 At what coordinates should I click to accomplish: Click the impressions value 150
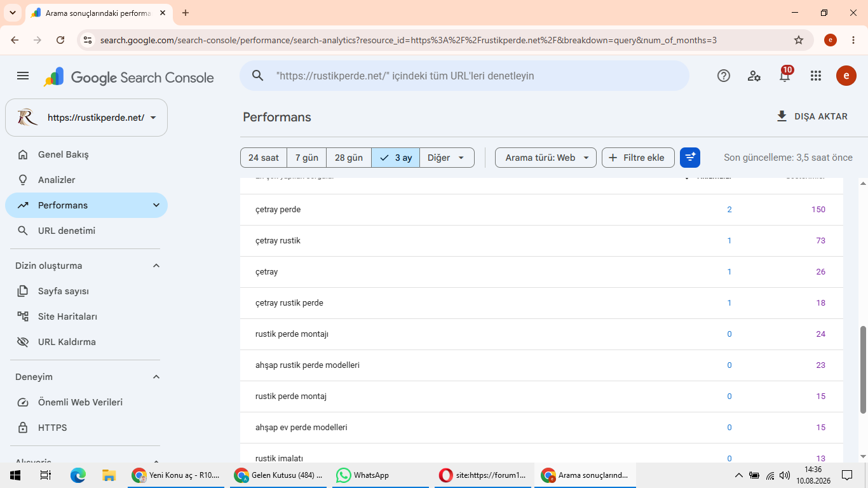coord(818,210)
